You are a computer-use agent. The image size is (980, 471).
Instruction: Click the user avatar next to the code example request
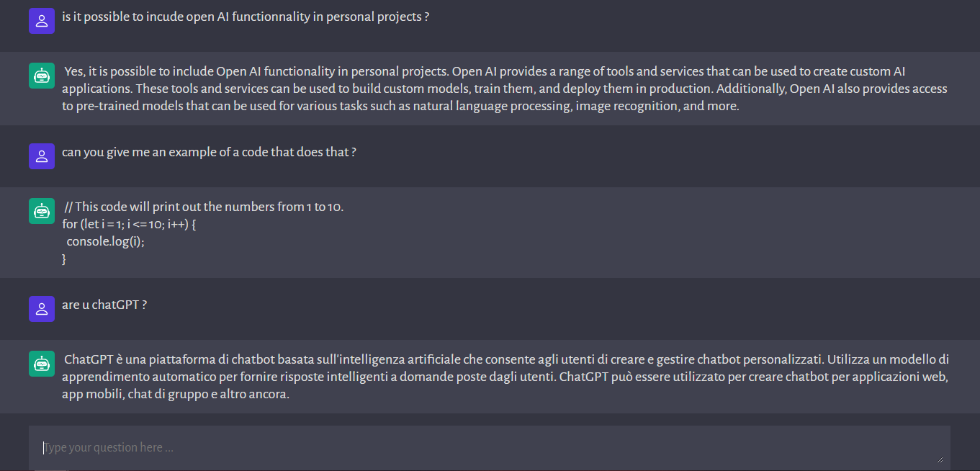[x=42, y=156]
